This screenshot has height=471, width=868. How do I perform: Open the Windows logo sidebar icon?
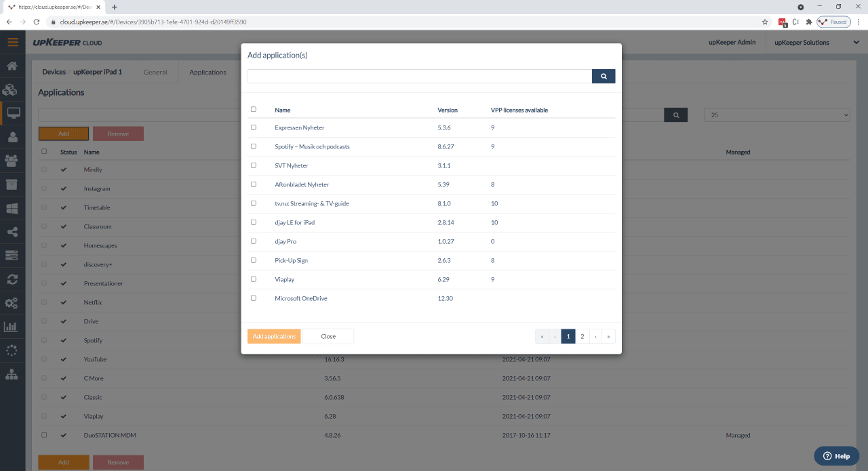12,208
